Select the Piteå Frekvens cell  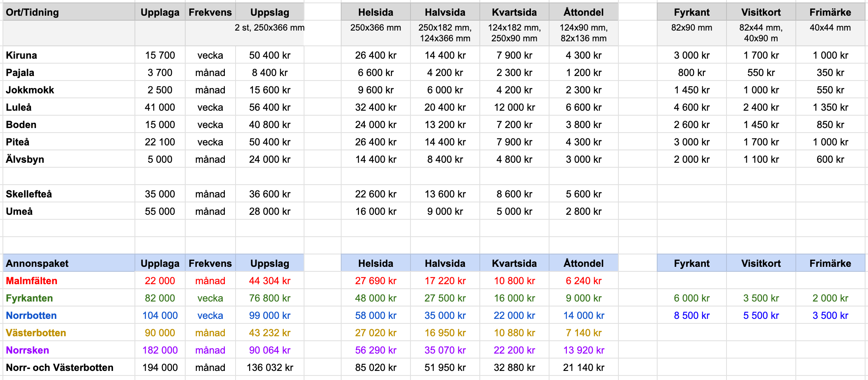point(210,142)
